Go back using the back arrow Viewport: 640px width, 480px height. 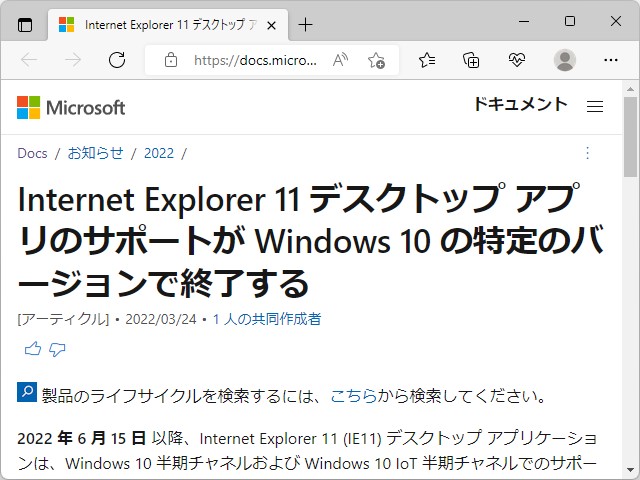pos(29,60)
